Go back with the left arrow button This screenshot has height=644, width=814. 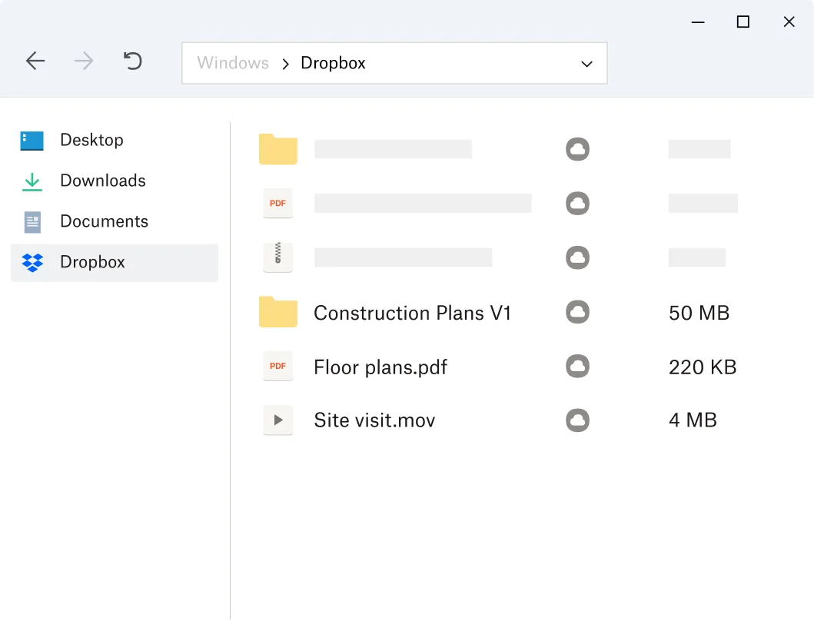click(35, 61)
